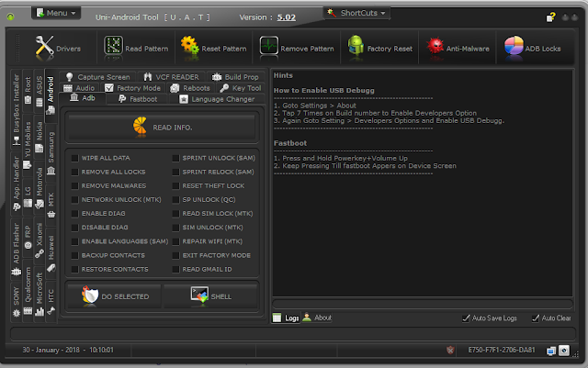Screen dimensions: 588x368
Task: Select the Android vertical tab
Action: click(x=51, y=95)
